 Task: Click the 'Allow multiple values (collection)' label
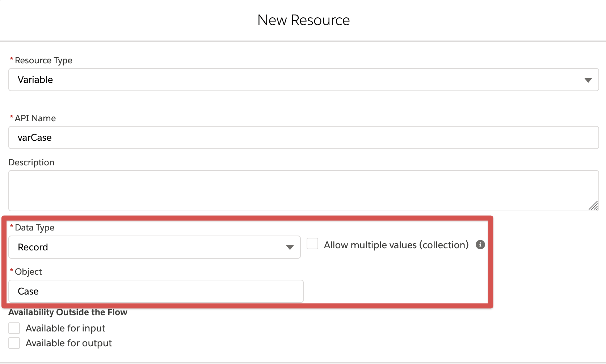396,245
